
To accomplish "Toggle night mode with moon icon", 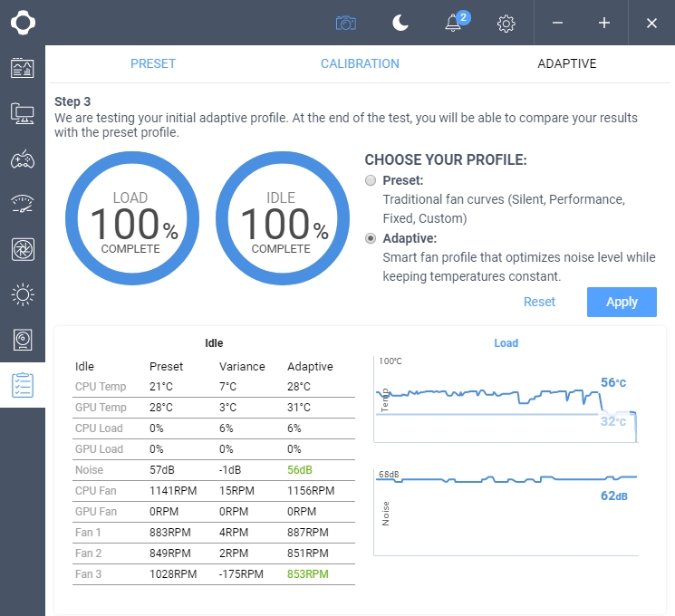I will pos(400,23).
